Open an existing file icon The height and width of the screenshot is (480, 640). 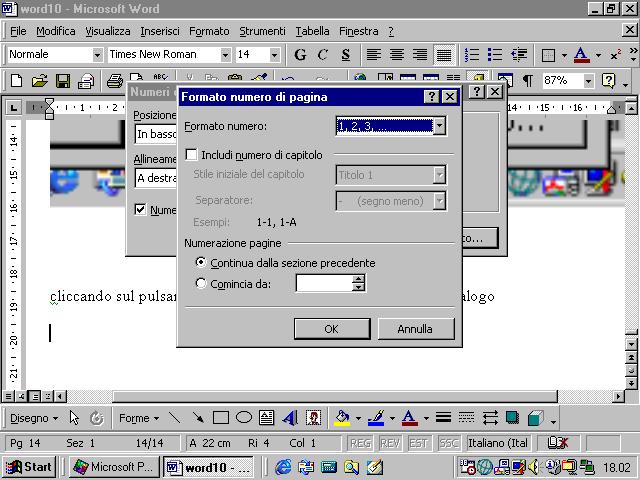point(40,80)
